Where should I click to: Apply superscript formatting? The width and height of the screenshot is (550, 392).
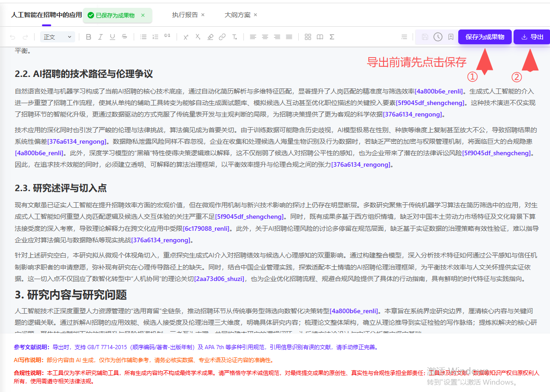[186, 37]
